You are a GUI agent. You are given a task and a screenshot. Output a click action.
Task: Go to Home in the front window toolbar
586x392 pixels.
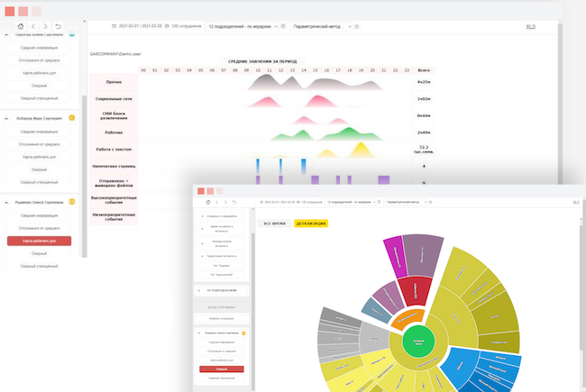pos(208,202)
